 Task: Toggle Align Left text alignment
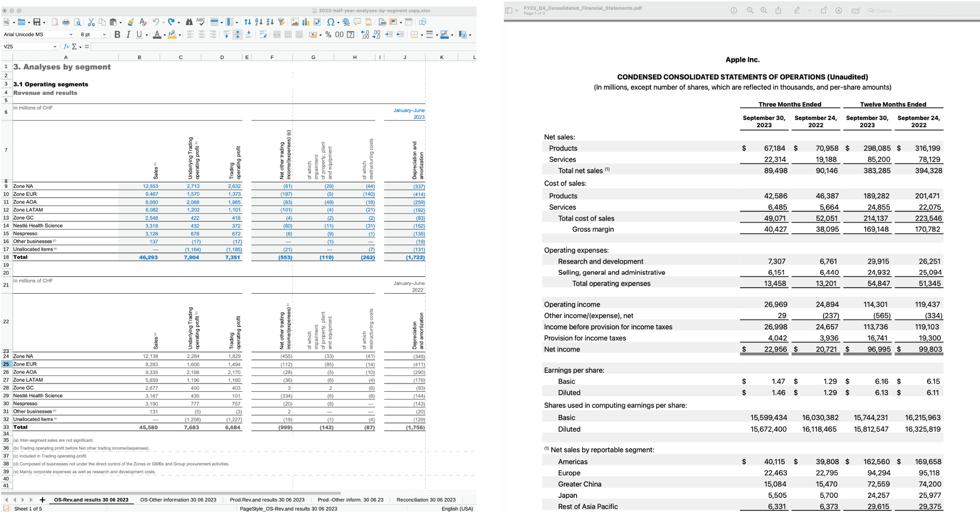[x=190, y=34]
